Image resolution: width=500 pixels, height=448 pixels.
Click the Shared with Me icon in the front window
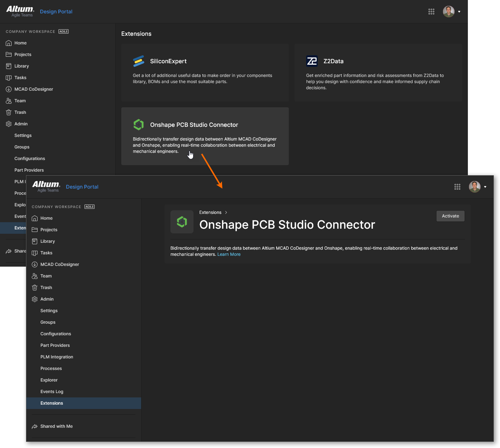coord(35,426)
